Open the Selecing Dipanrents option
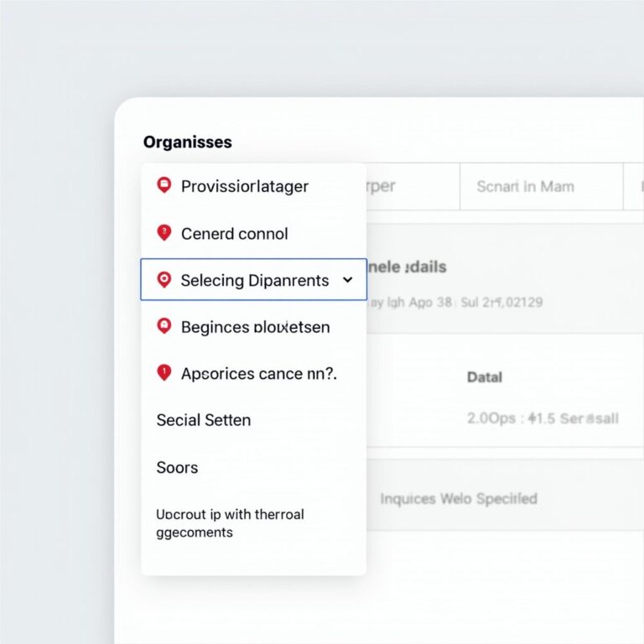 [253, 280]
